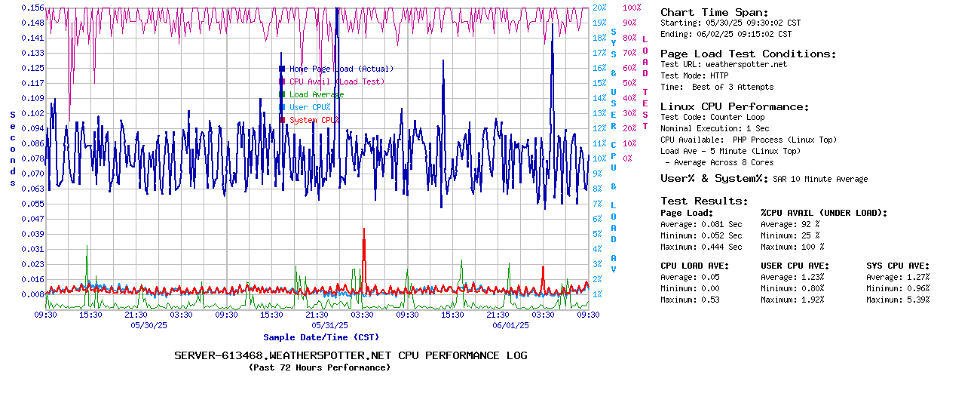Viewport: 980px width, 415px height.
Task: Click the 'Linux CPU Performance:' heading
Action: pyautogui.click(x=734, y=106)
